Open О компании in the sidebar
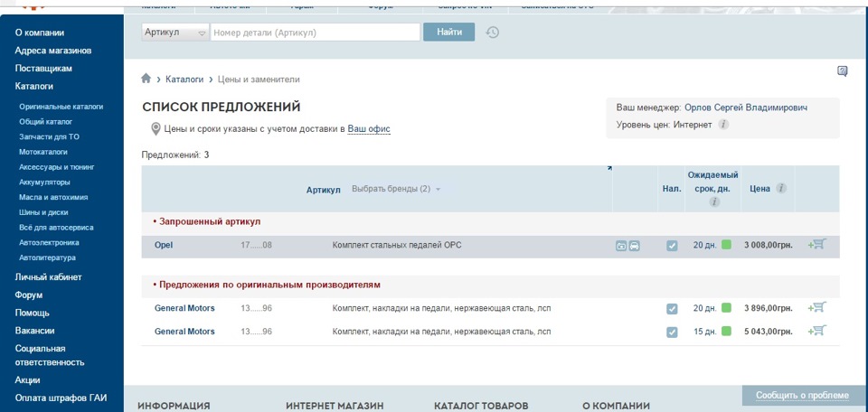 pyautogui.click(x=39, y=33)
